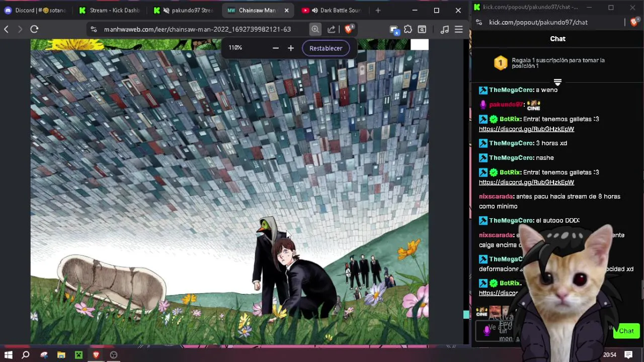The width and height of the screenshot is (644, 362).
Task: Click the chat popout address bar URL
Action: click(538, 22)
